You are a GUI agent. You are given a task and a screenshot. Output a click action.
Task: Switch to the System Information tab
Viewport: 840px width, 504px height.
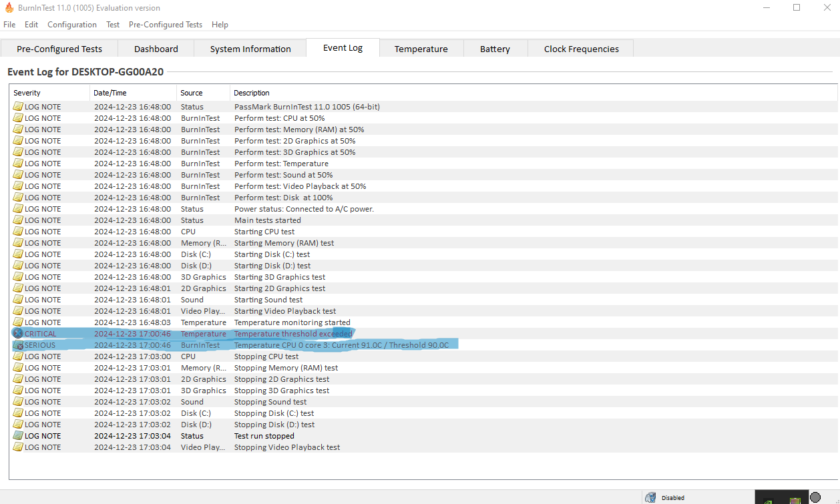pyautogui.click(x=250, y=49)
